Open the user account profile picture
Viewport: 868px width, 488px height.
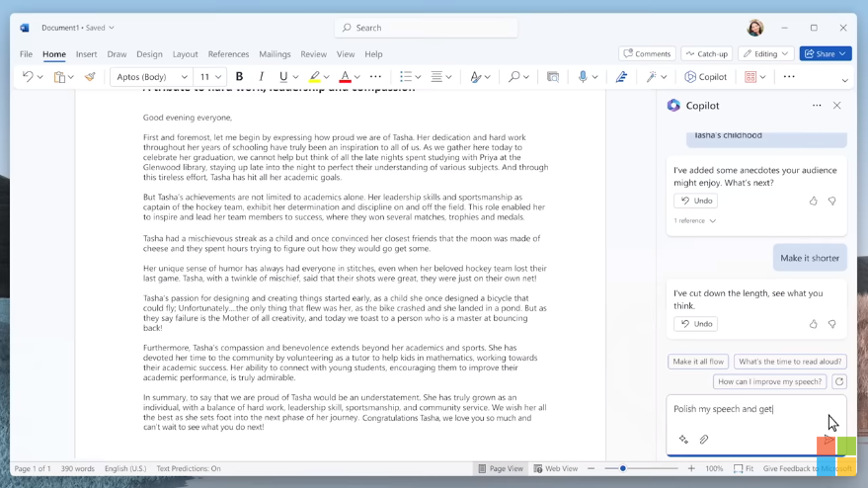click(x=755, y=28)
